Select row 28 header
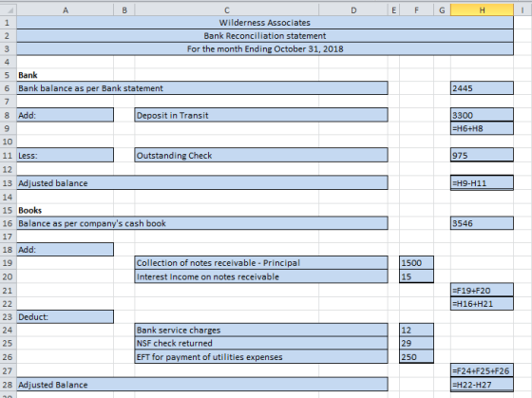Viewport: 532px width, 398px height. tap(9, 385)
